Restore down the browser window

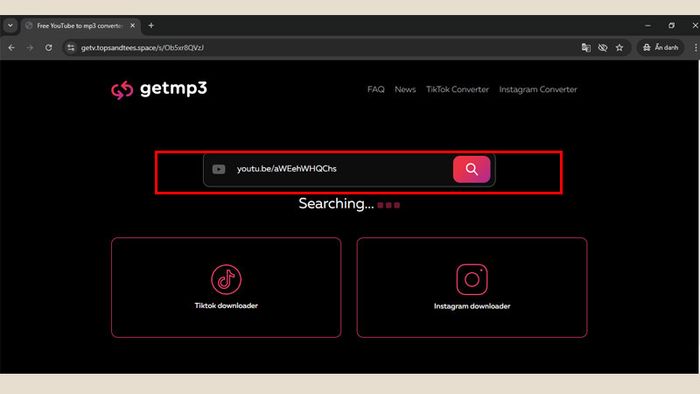point(671,25)
